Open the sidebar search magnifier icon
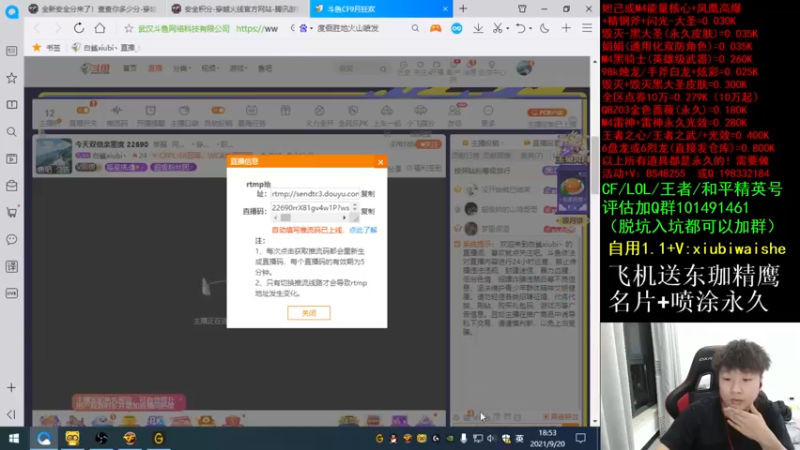Image resolution: width=800 pixels, height=450 pixels. click(11, 132)
